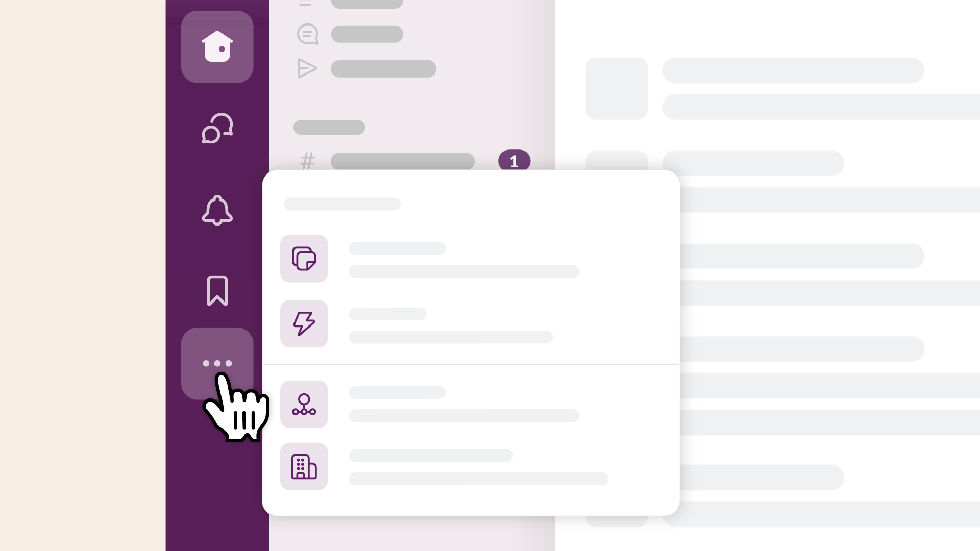Image resolution: width=980 pixels, height=551 pixels.
Task: Open the conversations icon panel
Action: (217, 128)
